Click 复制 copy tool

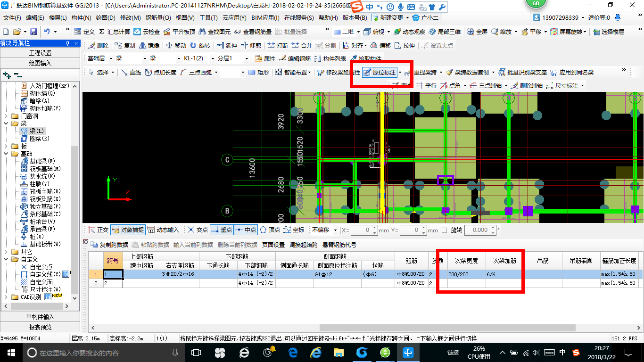[124, 46]
